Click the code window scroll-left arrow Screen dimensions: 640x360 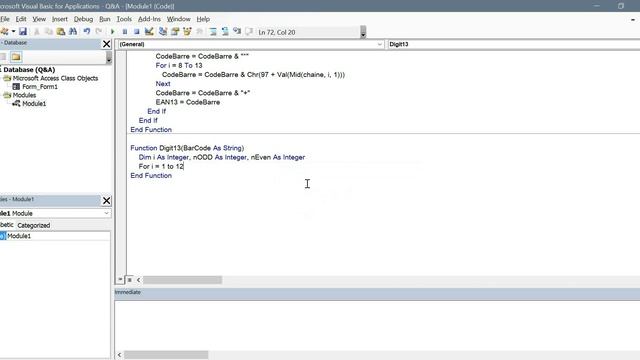coord(139,280)
